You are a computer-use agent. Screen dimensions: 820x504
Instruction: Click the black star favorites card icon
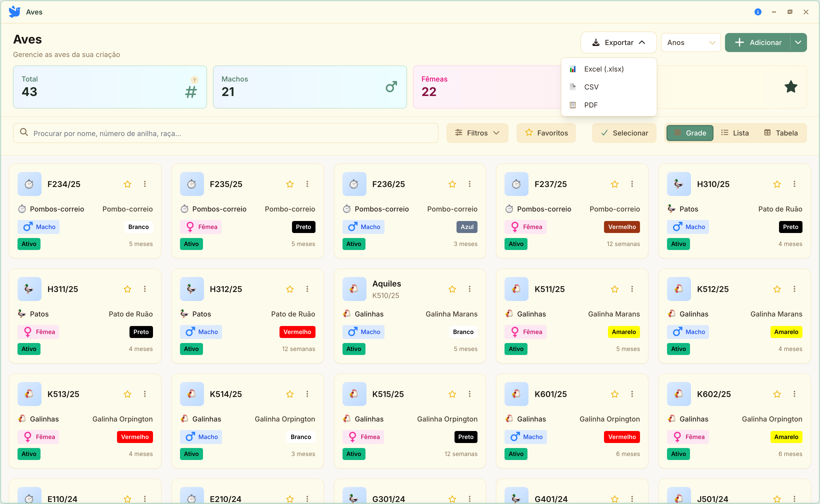(791, 87)
